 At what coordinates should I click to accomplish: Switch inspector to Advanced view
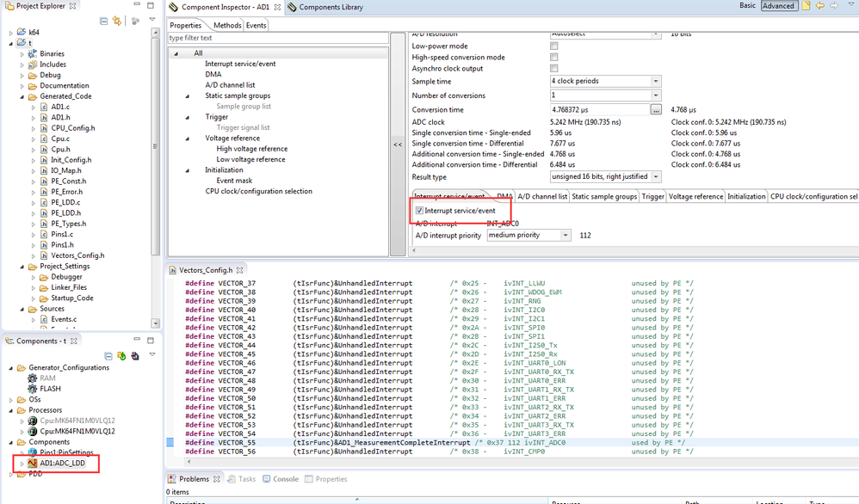point(778,6)
